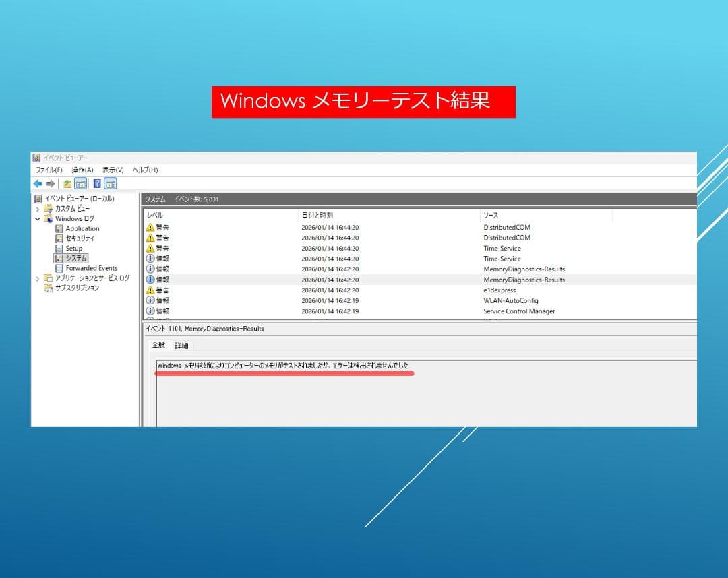728x578 pixels.
Task: Click info icon on the WLAN-AutoConfig event
Action: point(150,300)
